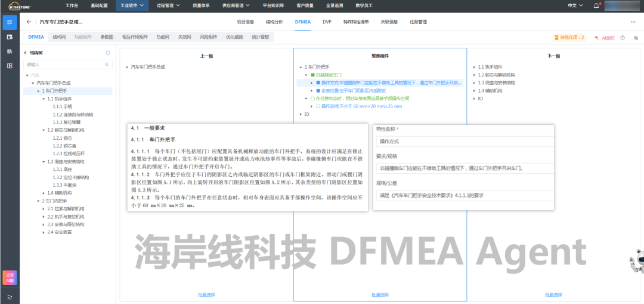Click the back arrow beside 汽车车门把手总成
The height and width of the screenshot is (304, 644).
pos(29,22)
